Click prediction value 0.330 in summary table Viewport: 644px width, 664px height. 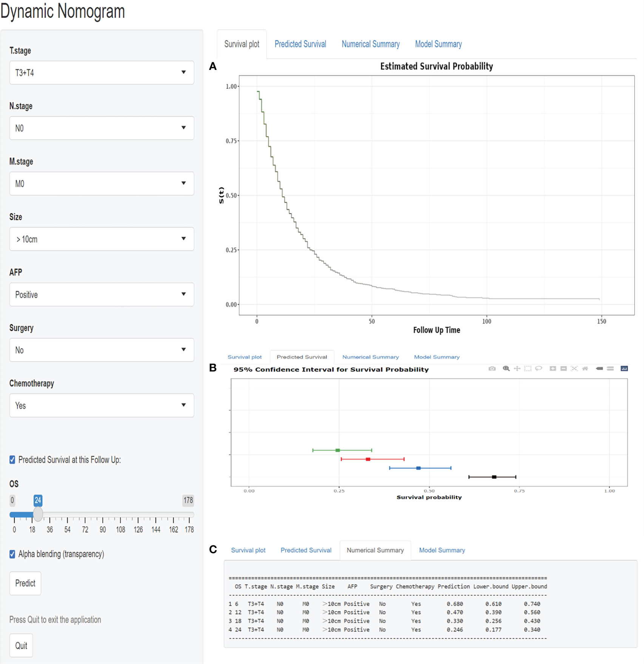coord(455,621)
